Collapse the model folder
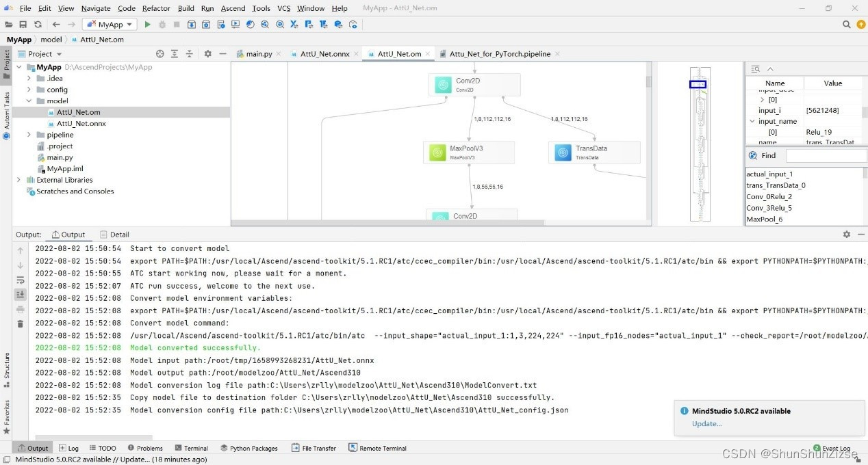 coord(29,101)
